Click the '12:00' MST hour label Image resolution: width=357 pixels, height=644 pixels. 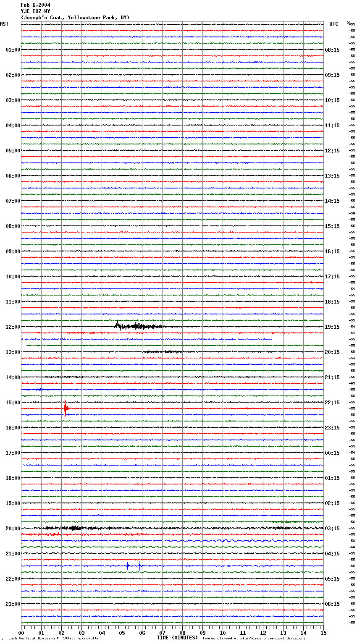(x=13, y=327)
